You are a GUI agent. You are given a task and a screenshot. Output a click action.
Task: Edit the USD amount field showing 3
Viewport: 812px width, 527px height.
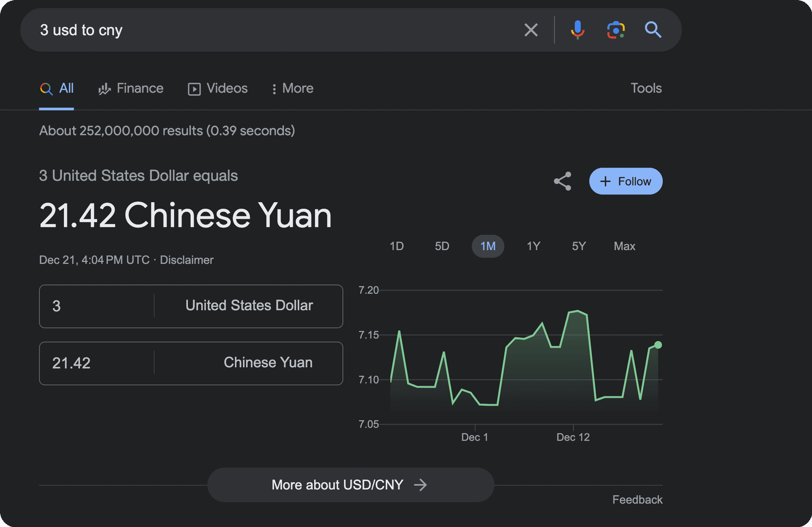(x=97, y=306)
